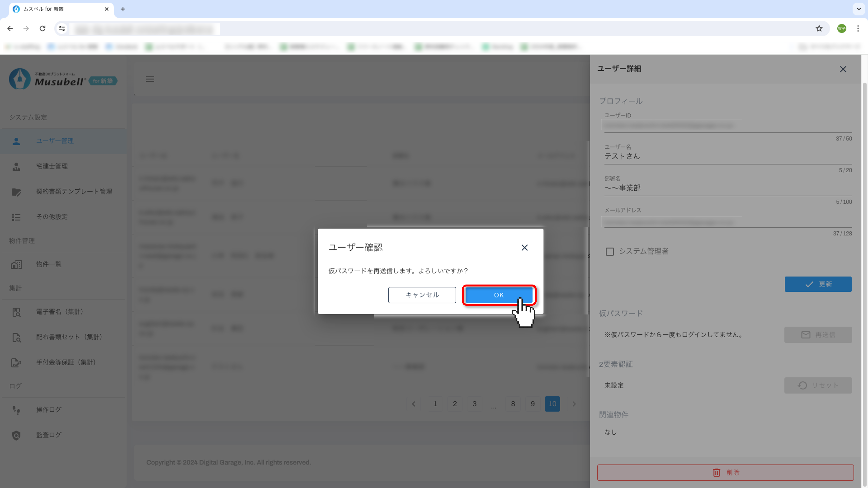Click the その他設定 list icon
Viewport: 868px width, 488px height.
tap(16, 217)
